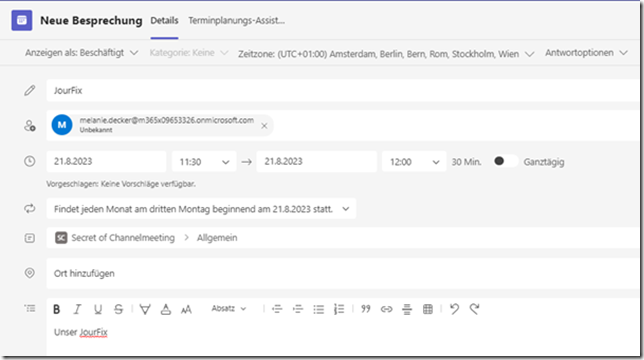Click the Neue Besprechung heading
This screenshot has height=360, width=644.
click(91, 21)
